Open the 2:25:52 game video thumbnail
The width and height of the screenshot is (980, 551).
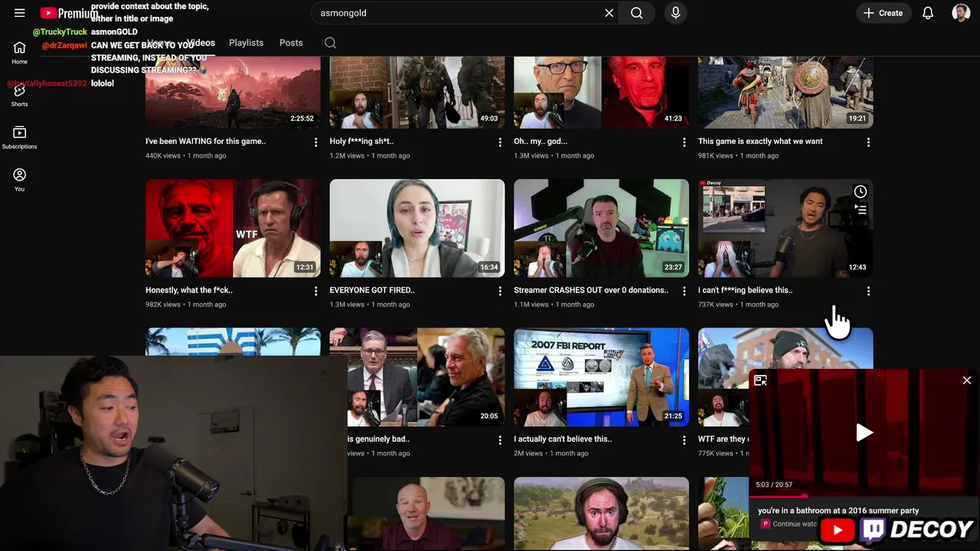tap(233, 92)
